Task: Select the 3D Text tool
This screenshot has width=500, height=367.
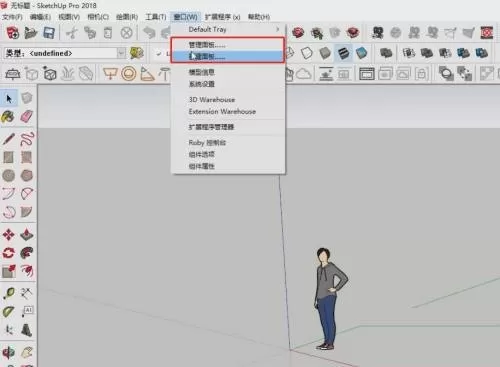Action: pos(27,330)
